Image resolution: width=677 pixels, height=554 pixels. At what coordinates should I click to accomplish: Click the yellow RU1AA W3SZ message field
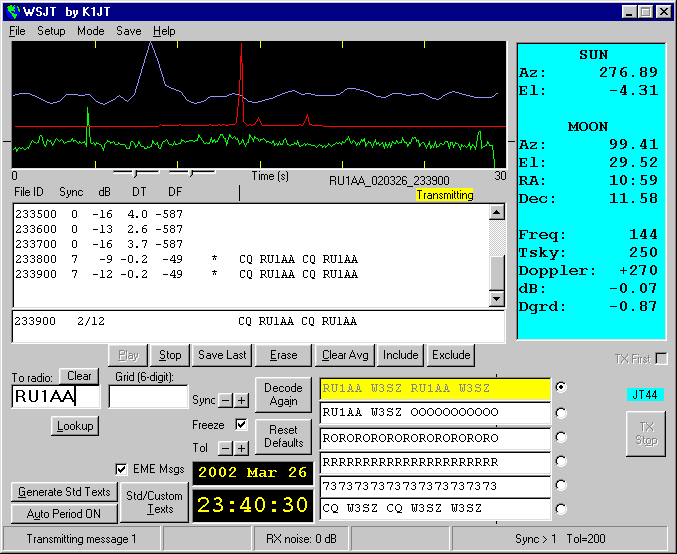(435, 389)
